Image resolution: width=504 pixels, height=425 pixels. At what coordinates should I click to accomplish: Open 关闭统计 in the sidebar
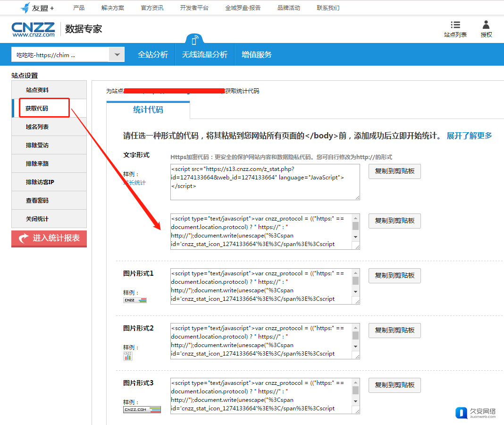(49, 219)
